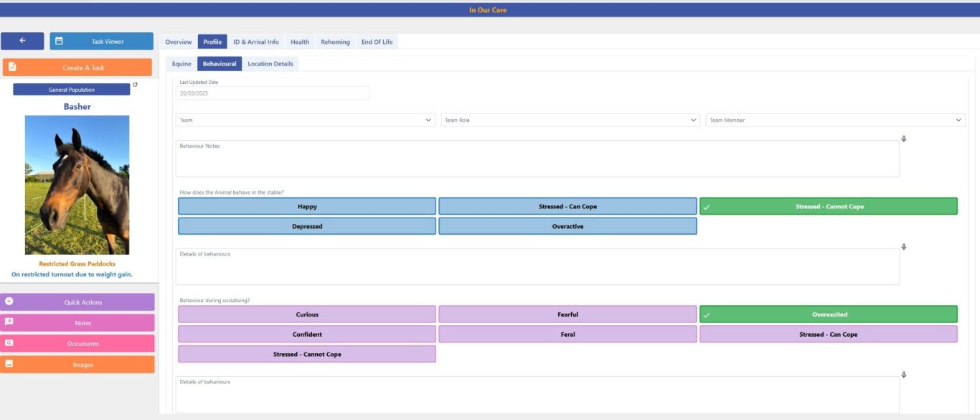Viewport: 980px width, 420px height.
Task: Open the Task Viewer
Action: tap(101, 41)
